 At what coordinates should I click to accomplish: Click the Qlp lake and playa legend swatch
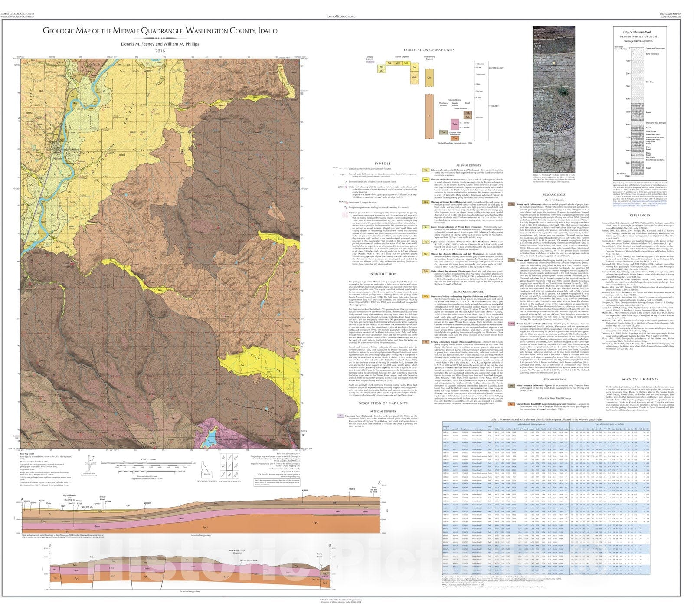pyautogui.click(x=426, y=170)
